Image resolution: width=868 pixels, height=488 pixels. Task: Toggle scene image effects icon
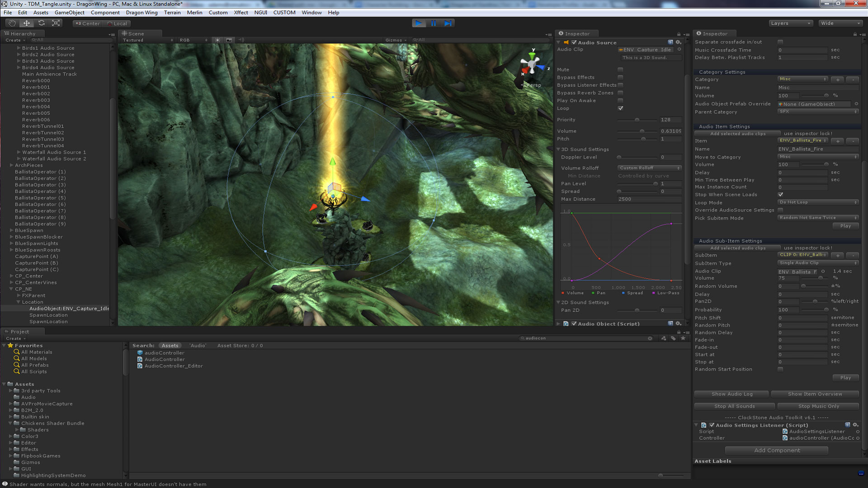coord(229,40)
